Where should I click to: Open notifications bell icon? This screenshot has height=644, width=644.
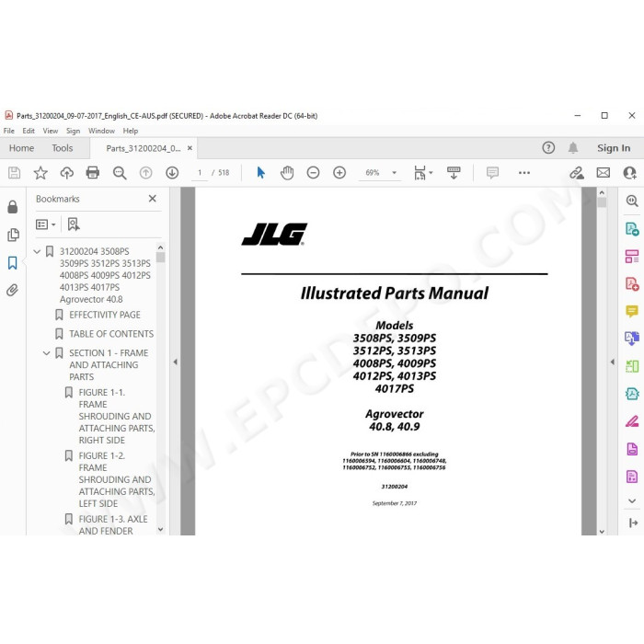(x=573, y=148)
